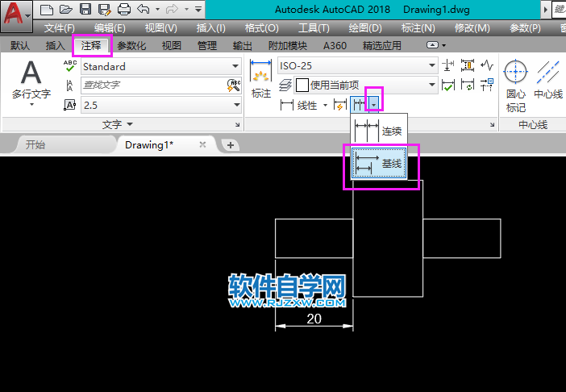The width and height of the screenshot is (566, 392).
Task: Click the Open file folder icon
Action: coord(65,10)
